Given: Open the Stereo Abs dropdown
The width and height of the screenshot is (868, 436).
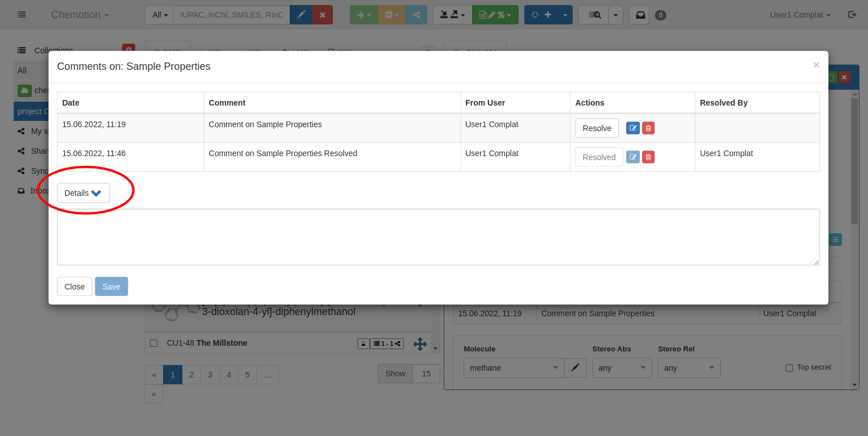Looking at the screenshot, I should (622, 368).
